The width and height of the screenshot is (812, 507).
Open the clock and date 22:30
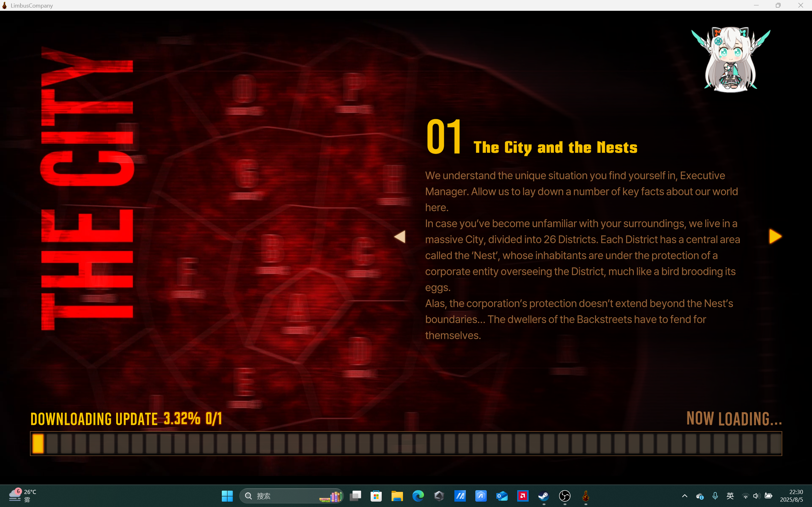point(791,496)
